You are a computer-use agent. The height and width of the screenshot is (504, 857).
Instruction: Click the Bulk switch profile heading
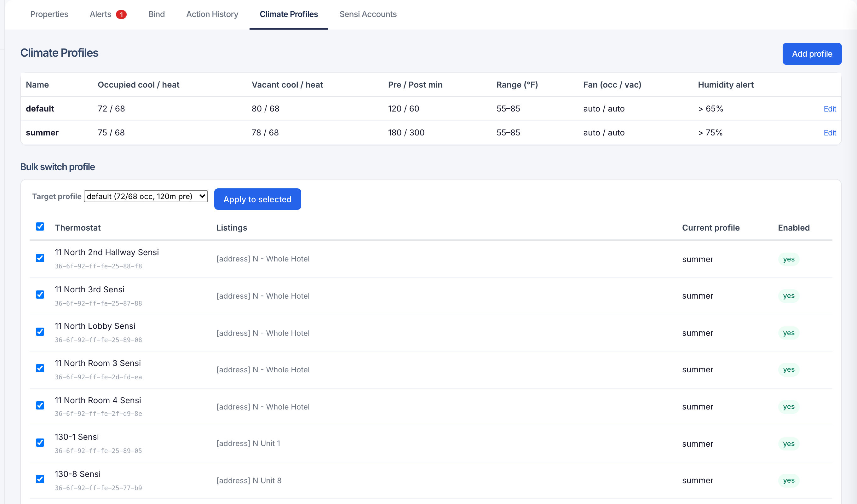point(57,167)
